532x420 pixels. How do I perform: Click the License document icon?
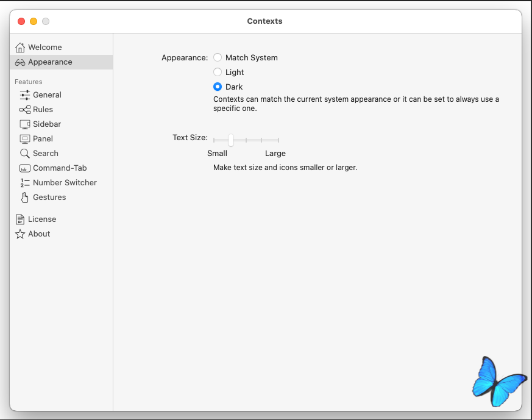click(x=20, y=219)
